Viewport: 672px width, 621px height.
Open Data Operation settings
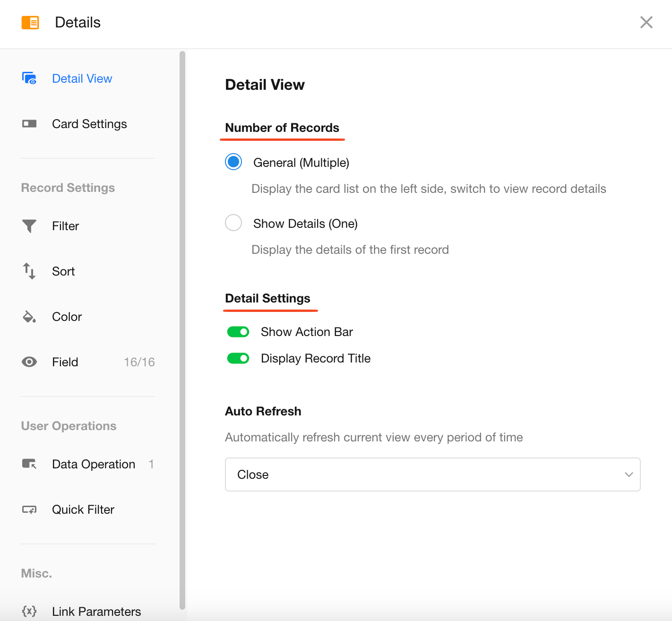94,464
